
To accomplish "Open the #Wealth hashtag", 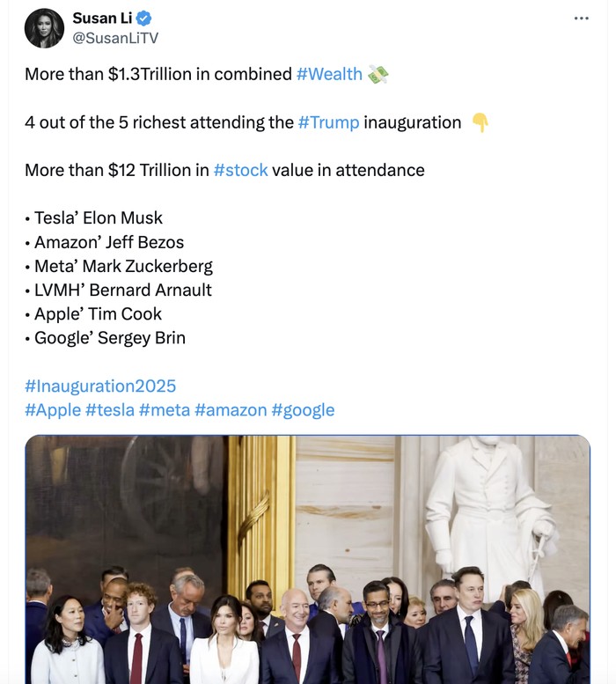I will (x=329, y=74).
